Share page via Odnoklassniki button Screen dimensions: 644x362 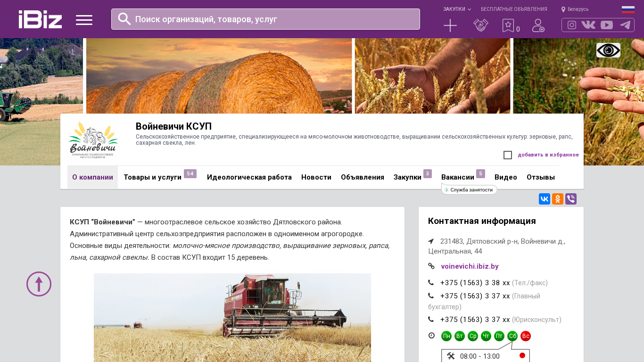(x=558, y=199)
